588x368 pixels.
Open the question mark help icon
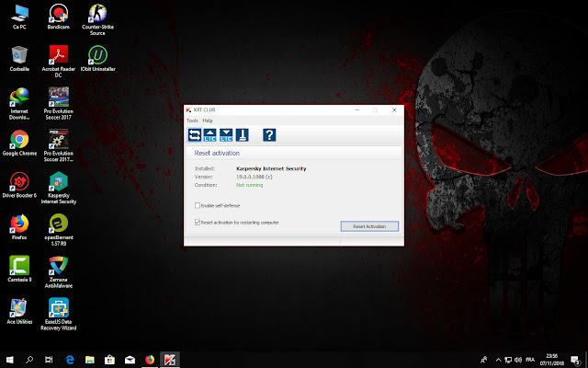click(269, 135)
